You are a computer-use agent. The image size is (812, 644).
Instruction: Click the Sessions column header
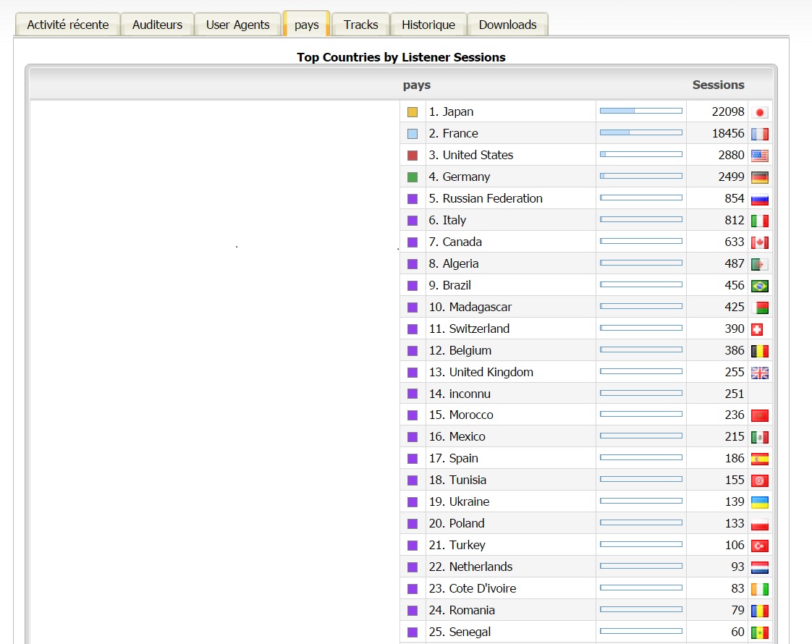(718, 85)
